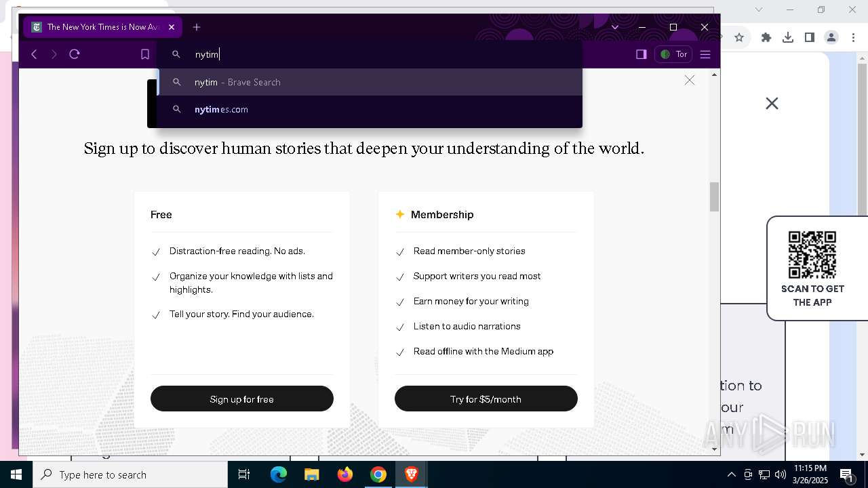The image size is (868, 488).
Task: Click the Brave bookmark icon
Action: point(145,54)
